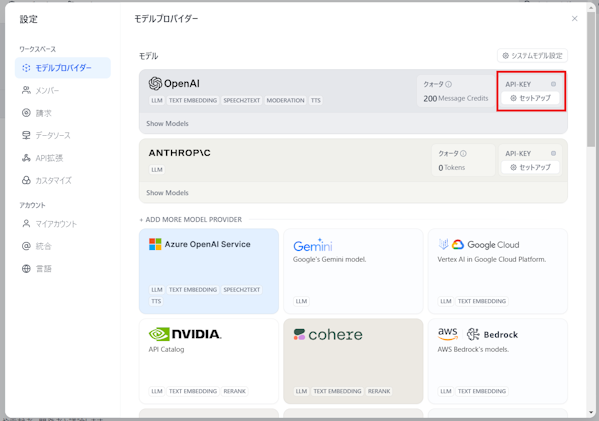Click the OpenAI logo
This screenshot has height=421, width=599.
pyautogui.click(x=174, y=83)
